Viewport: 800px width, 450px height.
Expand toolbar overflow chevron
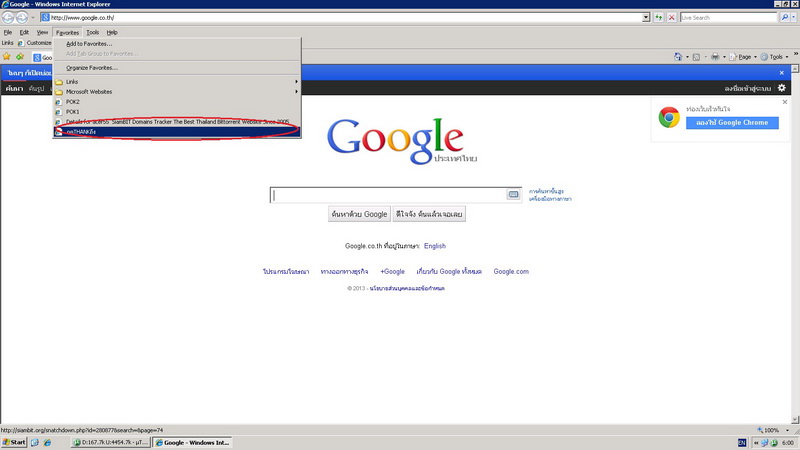[x=795, y=54]
